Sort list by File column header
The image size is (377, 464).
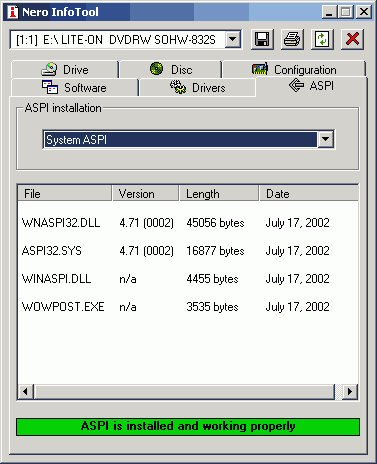(x=65, y=194)
